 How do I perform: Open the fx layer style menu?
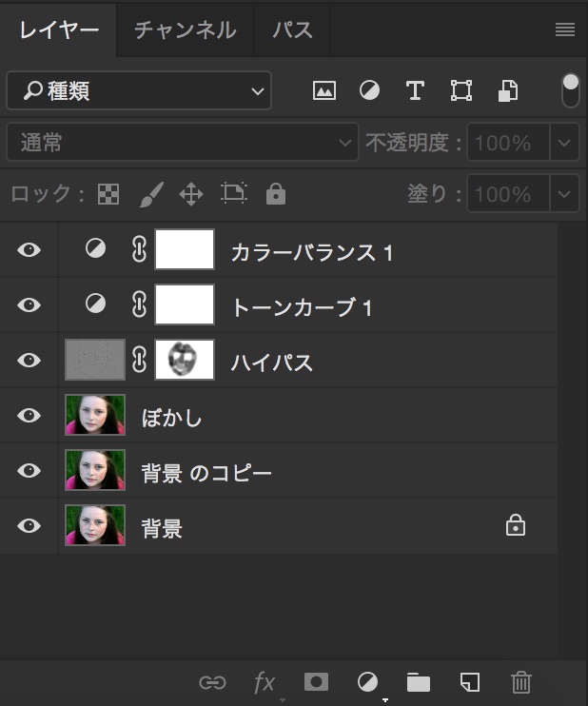pos(264,683)
